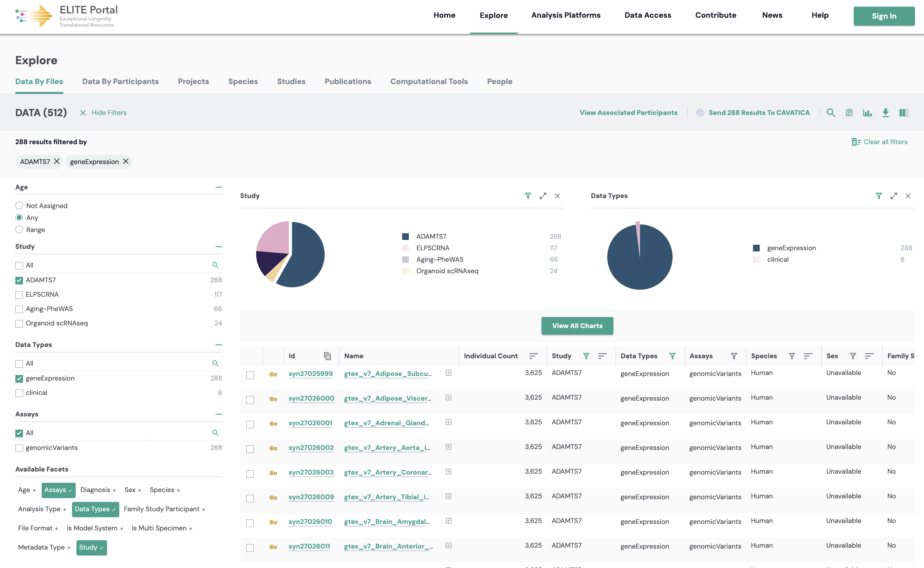924x568 pixels.
Task: Check the genomicVariants assay checkbox
Action: 19,448
